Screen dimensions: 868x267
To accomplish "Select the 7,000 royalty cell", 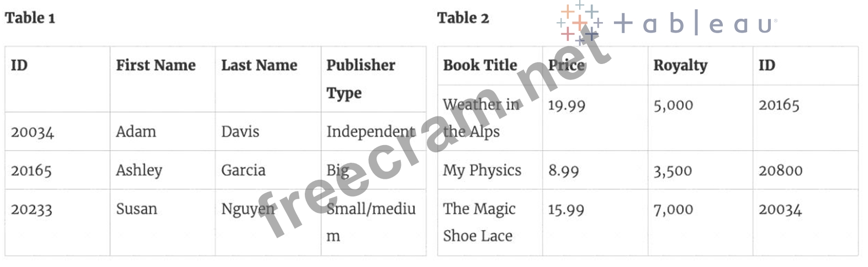I will [673, 210].
